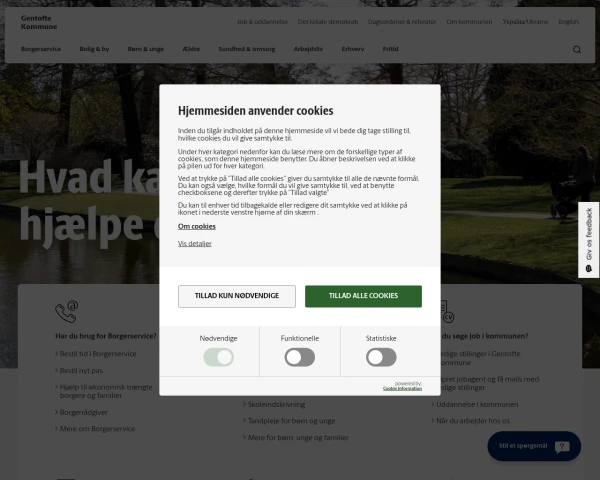Toggle the Nødvendige cookies switch
Viewport: 600px width, 480px height.
[218, 357]
